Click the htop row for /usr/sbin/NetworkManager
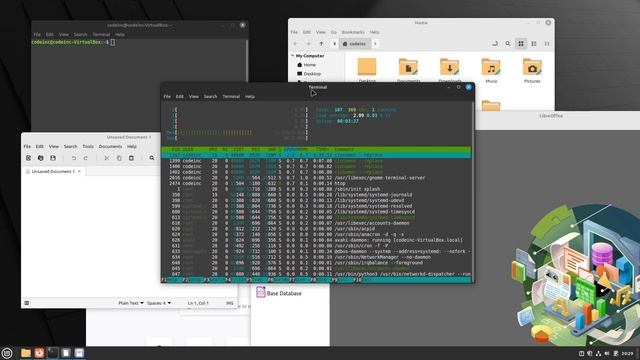This screenshot has height=360, width=640. click(316, 257)
